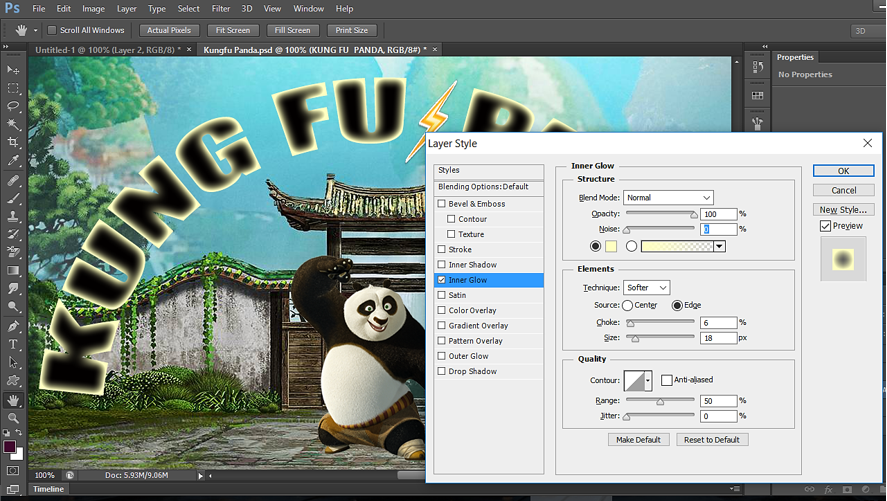Select the Magic Wand tool
Viewport: 887px width, 501px height.
(13, 124)
